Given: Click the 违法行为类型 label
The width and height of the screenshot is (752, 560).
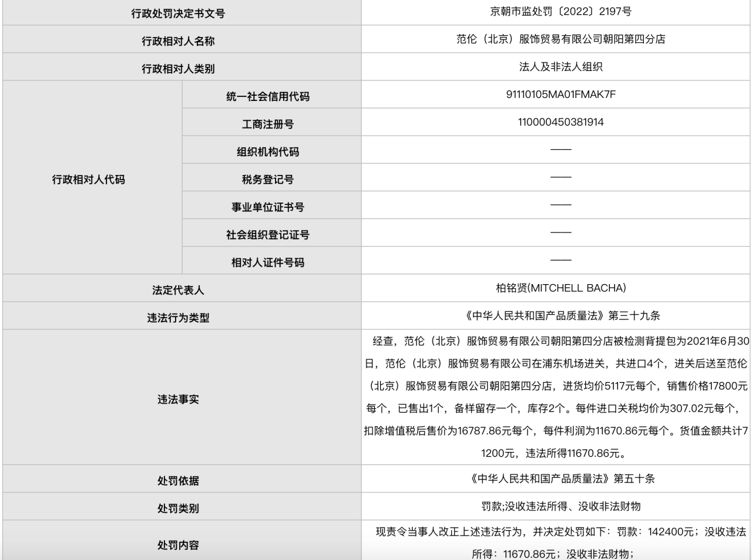Looking at the screenshot, I should pos(178,318).
